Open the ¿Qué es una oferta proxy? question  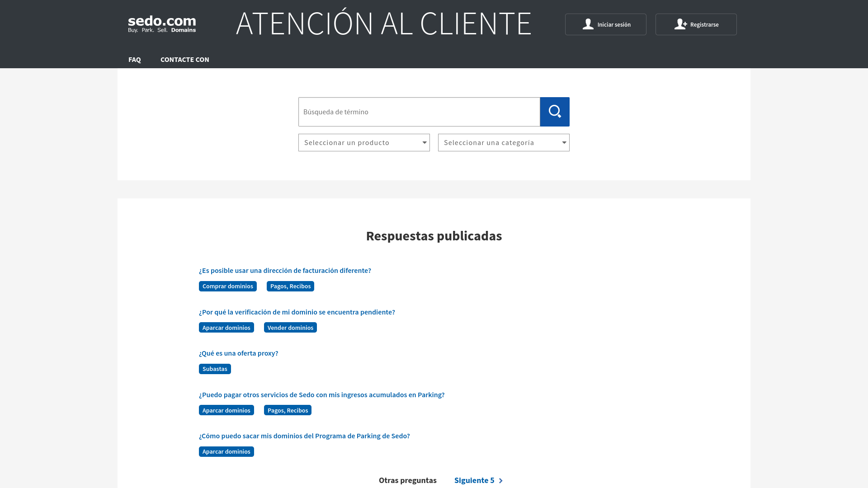[x=239, y=353]
